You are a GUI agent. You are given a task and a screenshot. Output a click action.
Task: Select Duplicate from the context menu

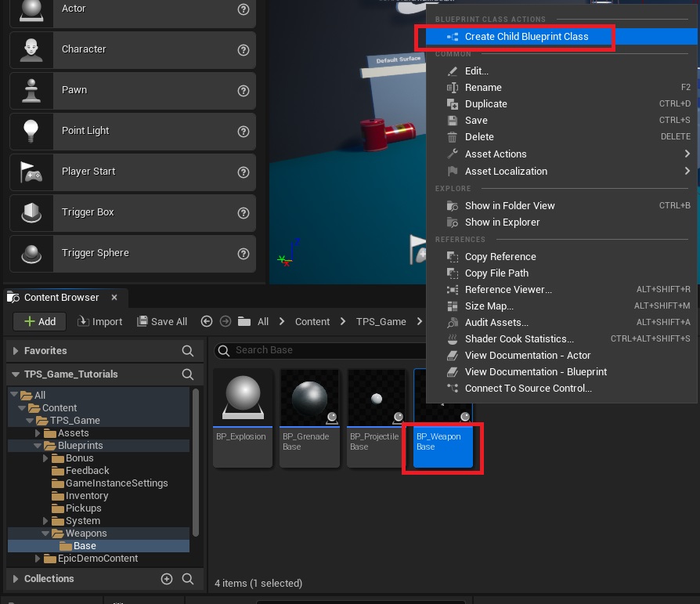485,104
